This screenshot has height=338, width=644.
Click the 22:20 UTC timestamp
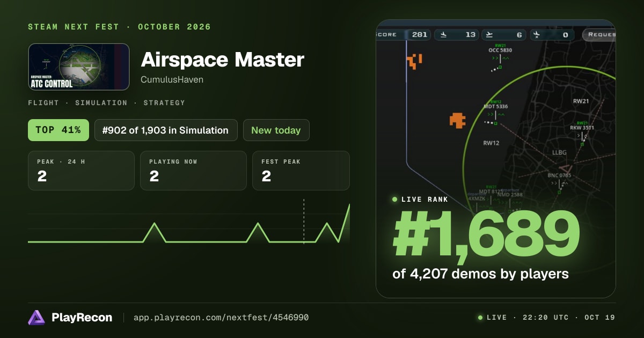[x=545, y=318]
